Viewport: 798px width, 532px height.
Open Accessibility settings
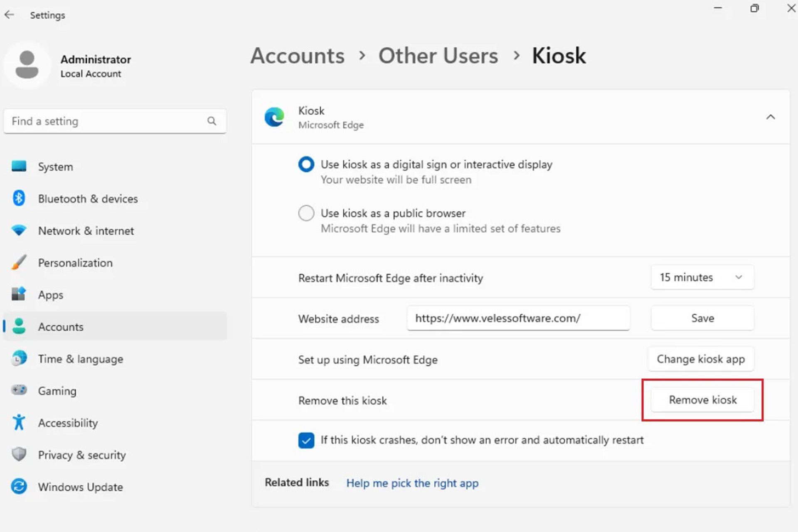(x=115, y=423)
